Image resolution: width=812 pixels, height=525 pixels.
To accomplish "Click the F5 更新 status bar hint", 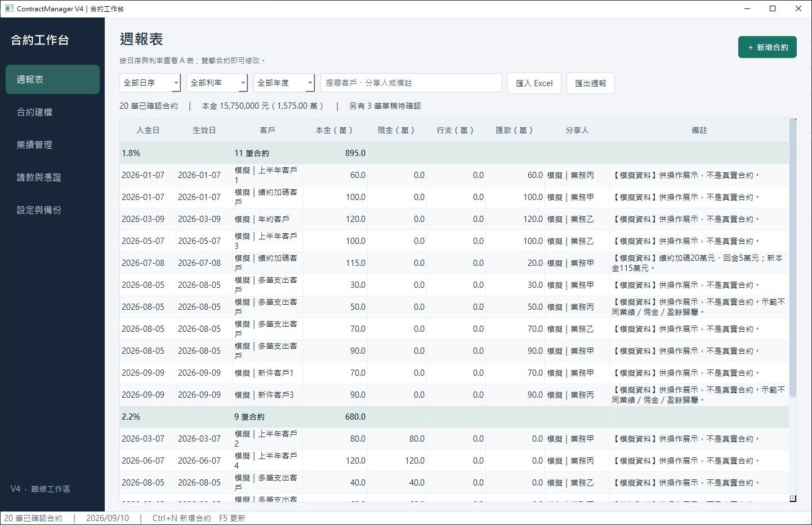I will [232, 518].
